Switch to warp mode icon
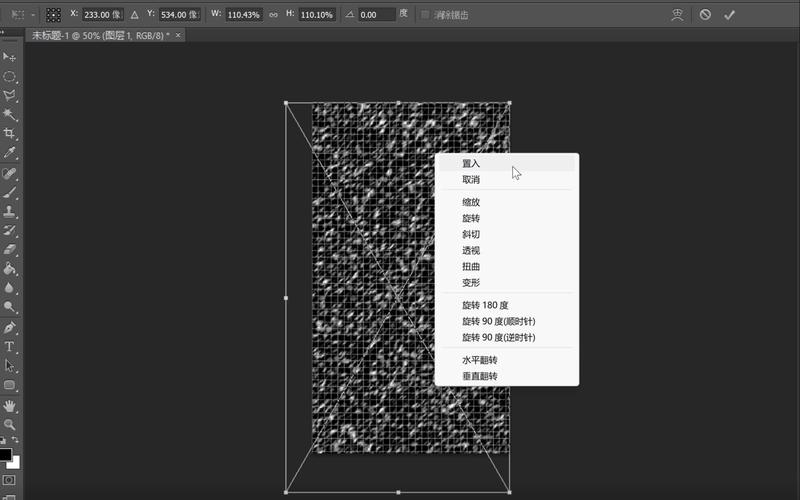This screenshot has width=800, height=500. pyautogui.click(x=677, y=15)
